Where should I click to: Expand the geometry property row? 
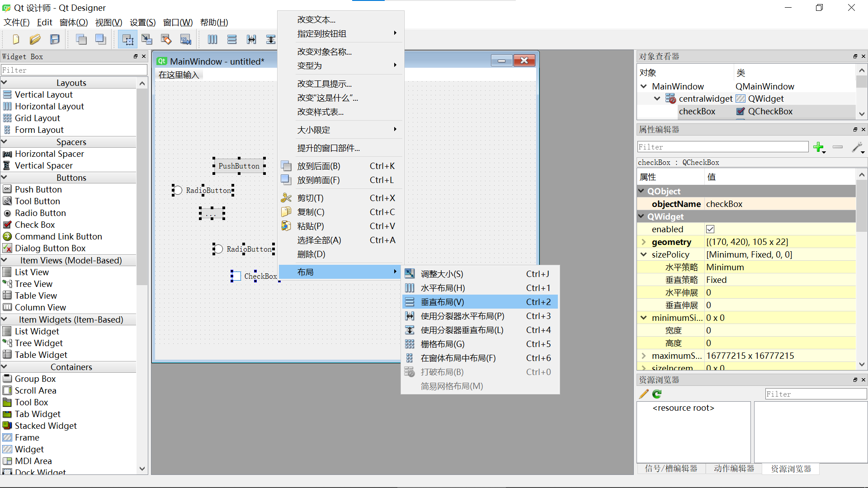[x=644, y=242]
